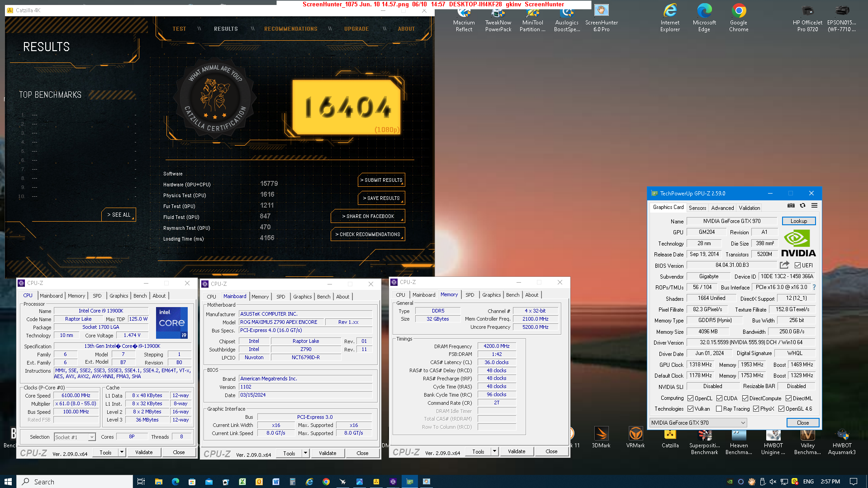
Task: Switch to Advanced tab in GPU-Z
Action: (722, 208)
